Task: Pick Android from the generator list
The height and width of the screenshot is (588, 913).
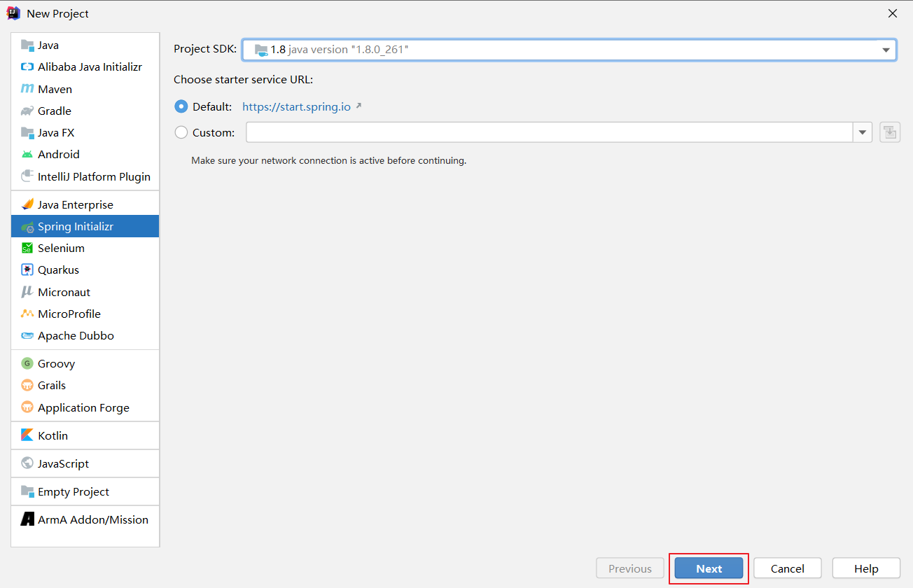Action: tap(85, 154)
